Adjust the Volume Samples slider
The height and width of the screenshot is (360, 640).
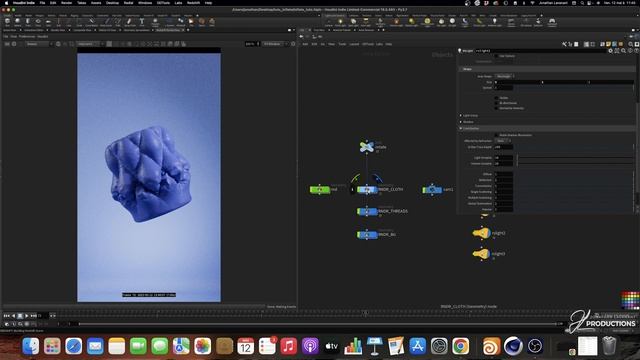click(x=575, y=163)
